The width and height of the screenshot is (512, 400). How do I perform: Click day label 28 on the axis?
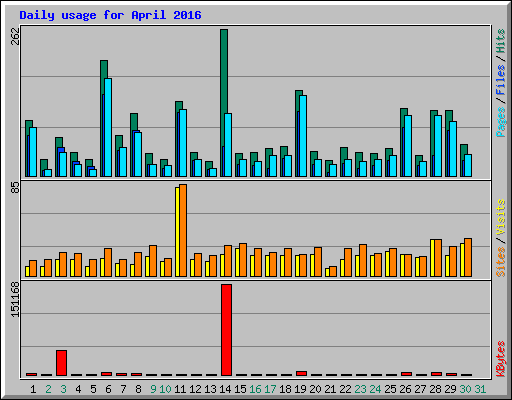pyautogui.click(x=435, y=389)
